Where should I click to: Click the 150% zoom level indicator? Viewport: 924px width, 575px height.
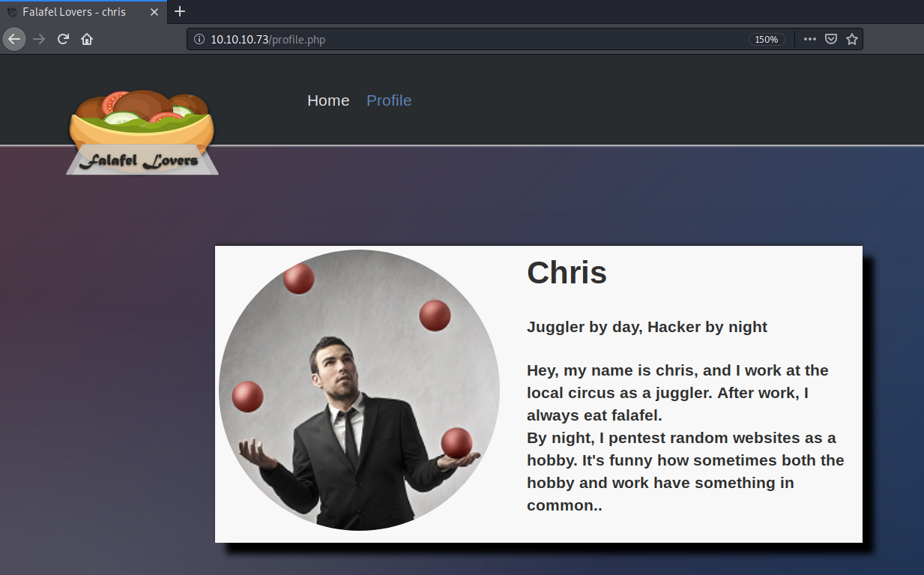[766, 40]
